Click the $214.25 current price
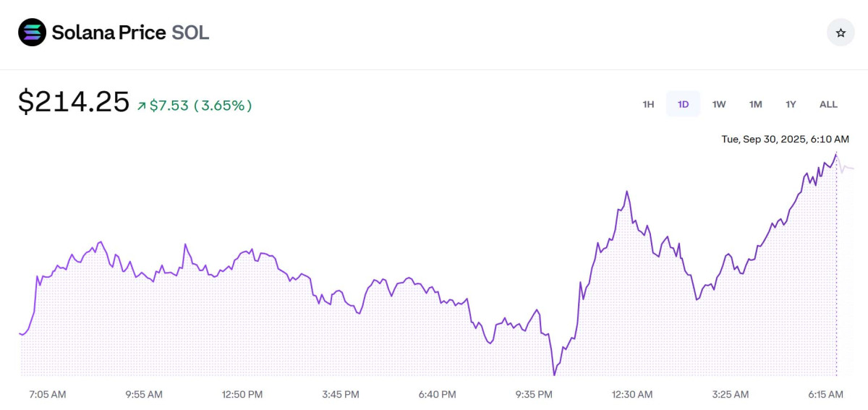 click(74, 102)
